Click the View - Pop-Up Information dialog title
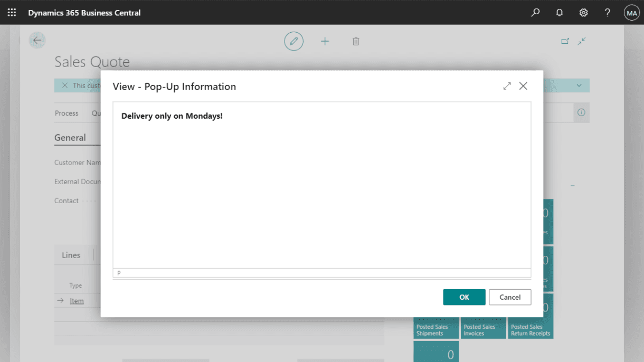 (174, 87)
